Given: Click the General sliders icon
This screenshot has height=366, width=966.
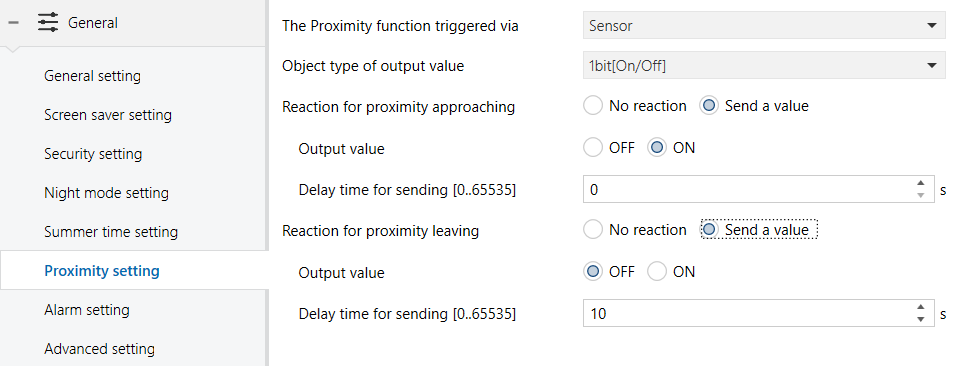Looking at the screenshot, I should [x=47, y=23].
